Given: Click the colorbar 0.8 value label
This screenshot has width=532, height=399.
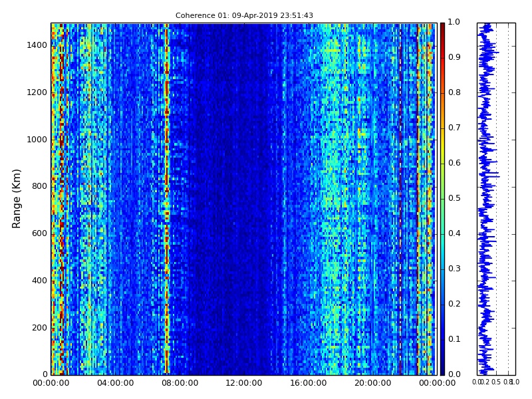Looking at the screenshot, I should click(x=454, y=92).
